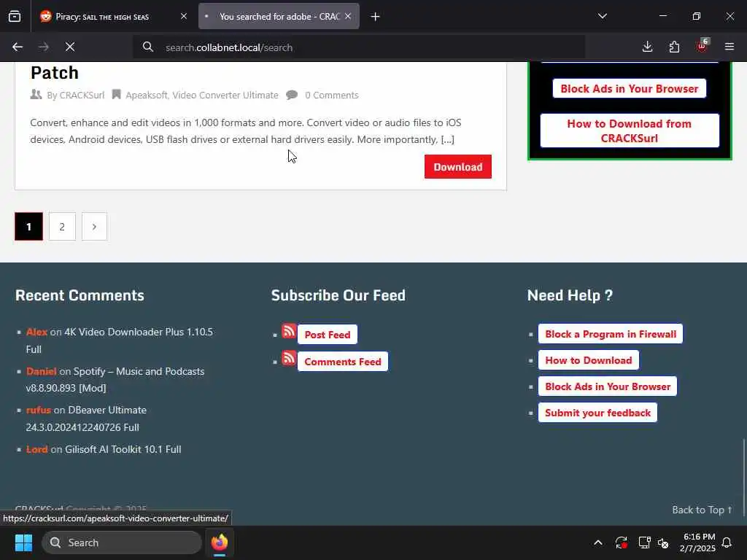Screen dimensions: 747x560
Task: Click the taskbar Search box
Action: pyautogui.click(x=122, y=542)
